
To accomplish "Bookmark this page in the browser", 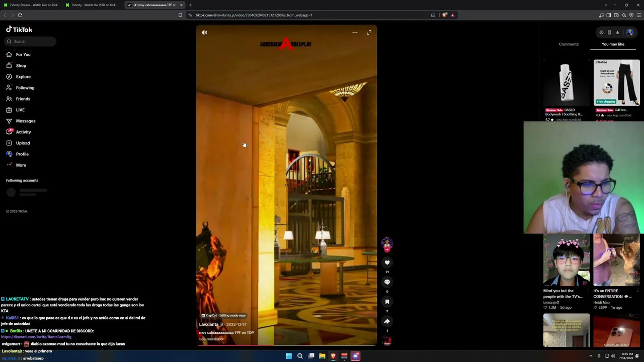I will pyautogui.click(x=180, y=15).
